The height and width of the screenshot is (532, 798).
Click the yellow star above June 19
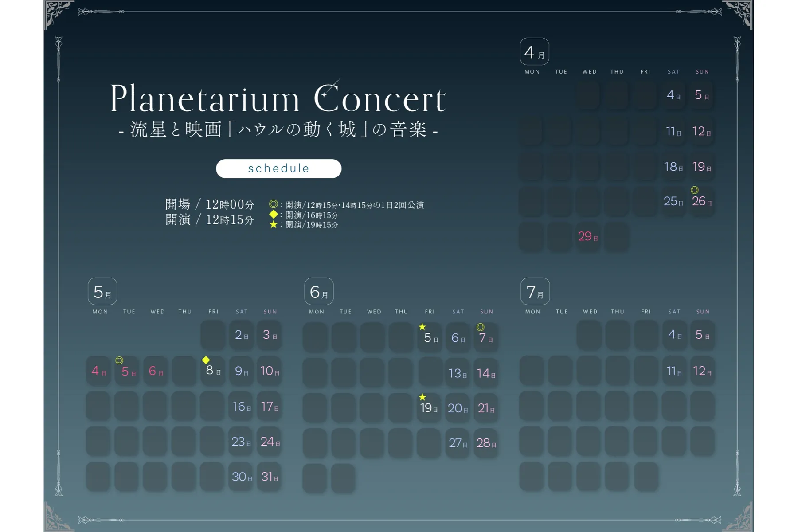point(422,397)
